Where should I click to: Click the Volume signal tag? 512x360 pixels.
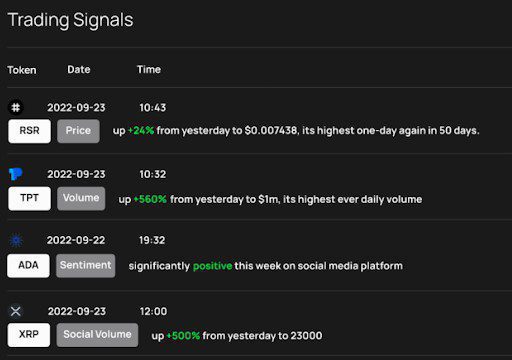[81, 198]
